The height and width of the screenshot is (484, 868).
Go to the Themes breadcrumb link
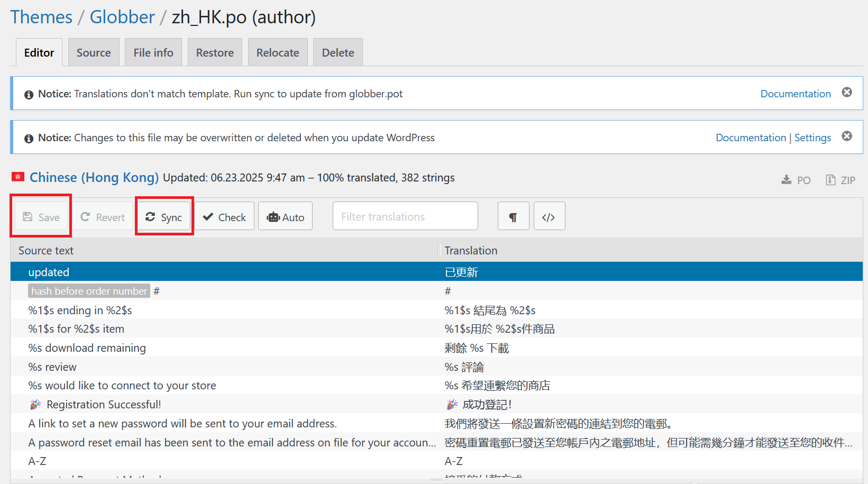point(41,17)
